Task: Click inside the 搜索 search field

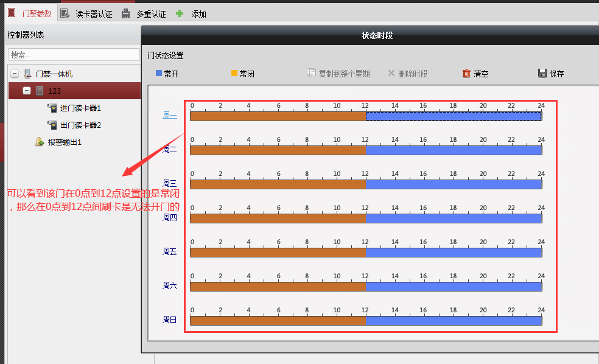Action: point(74,55)
